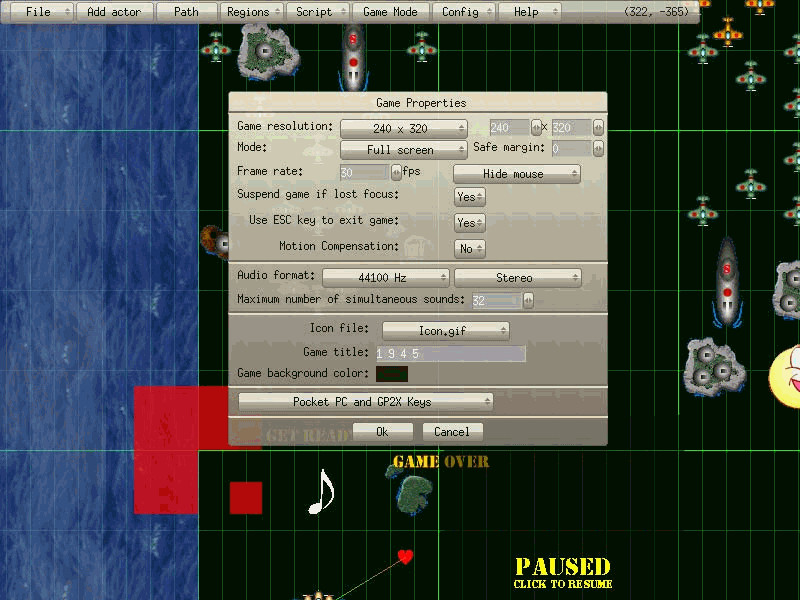Select the explosion actor left of dialog

point(214,241)
